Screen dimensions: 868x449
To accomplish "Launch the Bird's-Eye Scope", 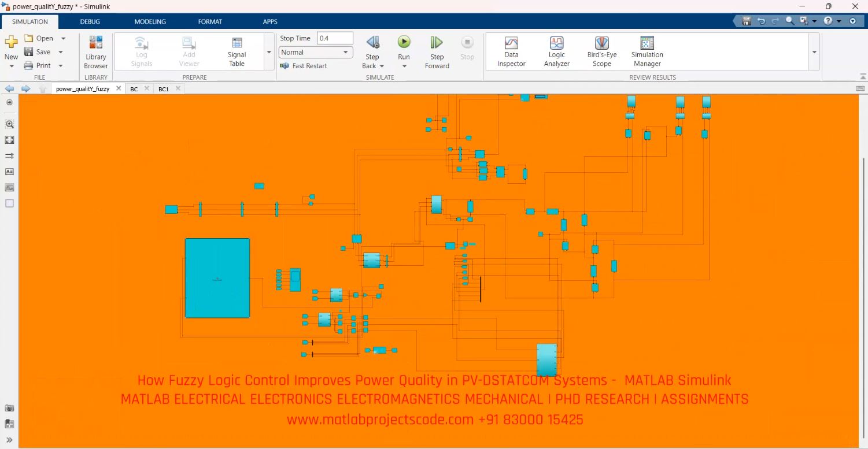I will tap(601, 51).
